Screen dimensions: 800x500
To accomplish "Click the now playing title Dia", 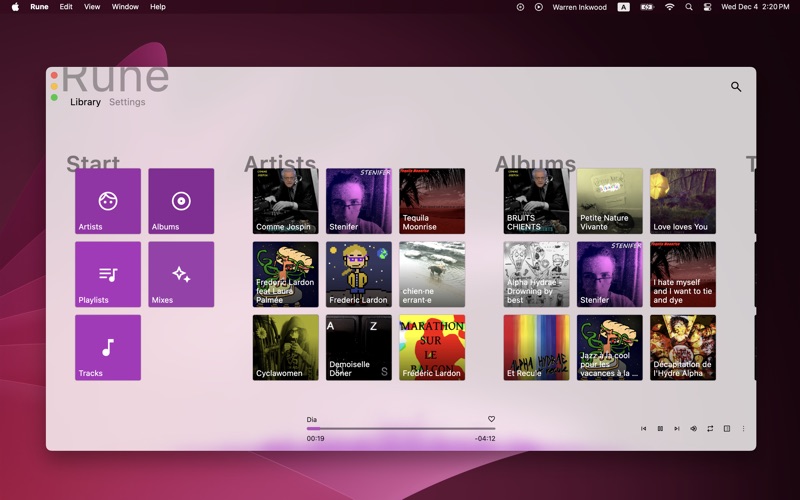I will [x=312, y=419].
